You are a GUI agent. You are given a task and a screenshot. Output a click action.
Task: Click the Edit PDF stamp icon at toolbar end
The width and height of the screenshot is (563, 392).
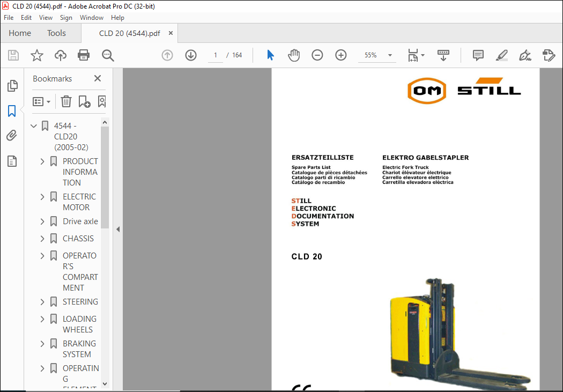[x=549, y=55]
